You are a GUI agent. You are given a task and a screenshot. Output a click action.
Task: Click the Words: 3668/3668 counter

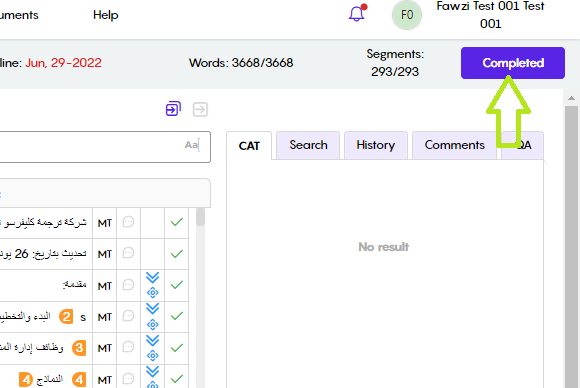(241, 63)
